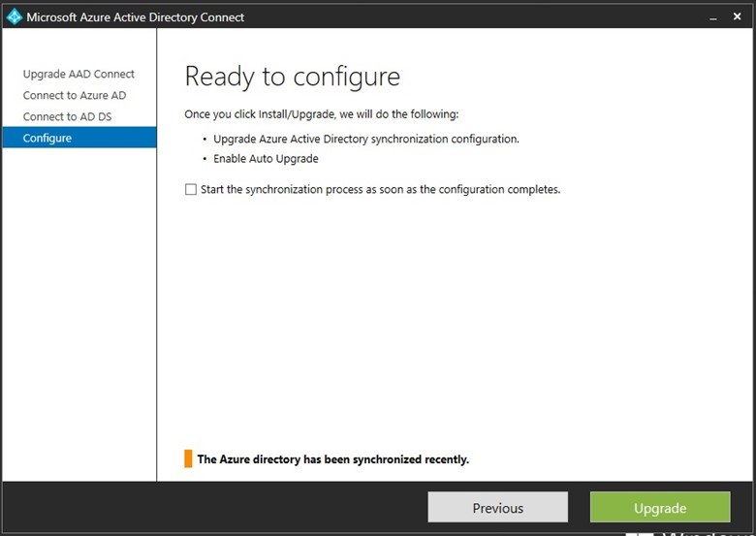Click the Previous button

497,507
